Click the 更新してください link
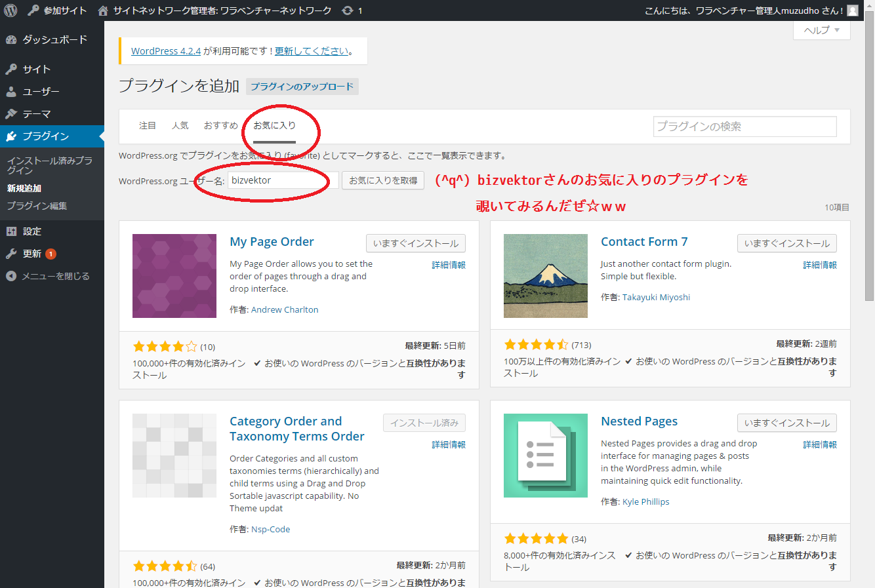 click(312, 51)
